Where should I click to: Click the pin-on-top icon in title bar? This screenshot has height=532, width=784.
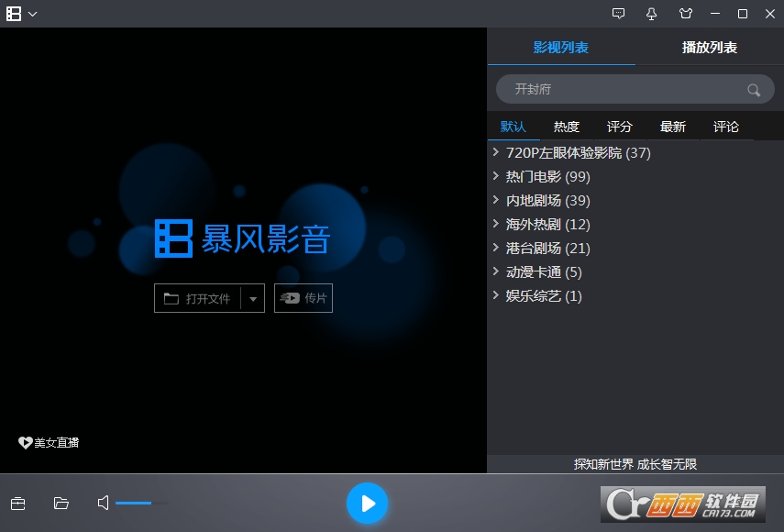[x=652, y=14]
